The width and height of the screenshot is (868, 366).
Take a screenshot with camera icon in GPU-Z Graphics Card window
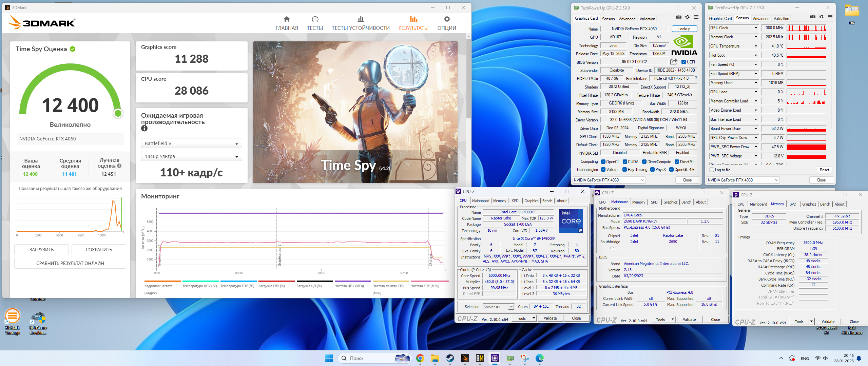[678, 17]
